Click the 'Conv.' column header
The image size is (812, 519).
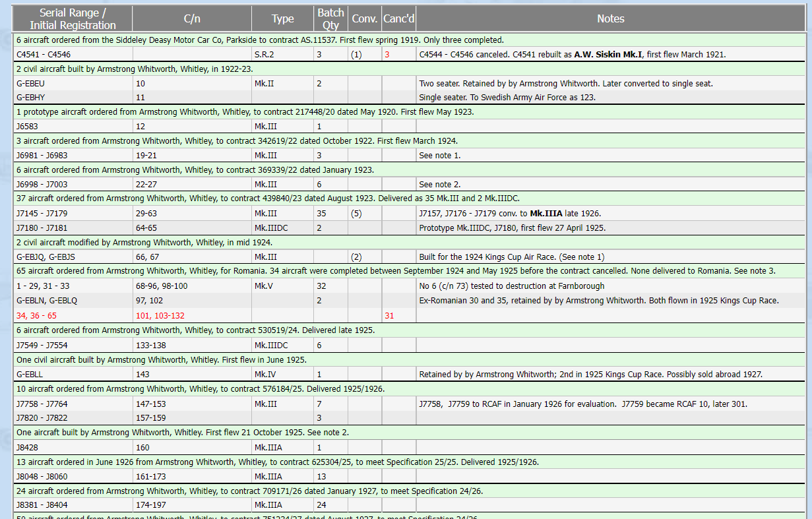pyautogui.click(x=365, y=18)
